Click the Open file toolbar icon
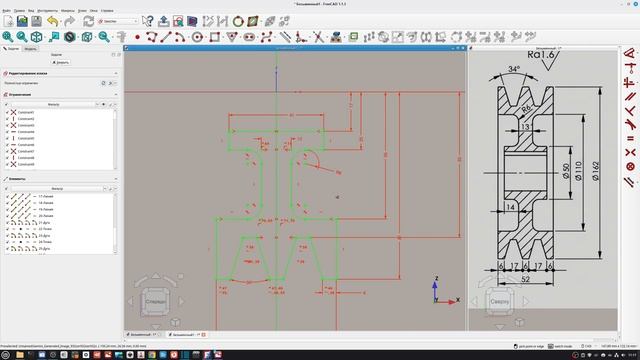 point(22,21)
